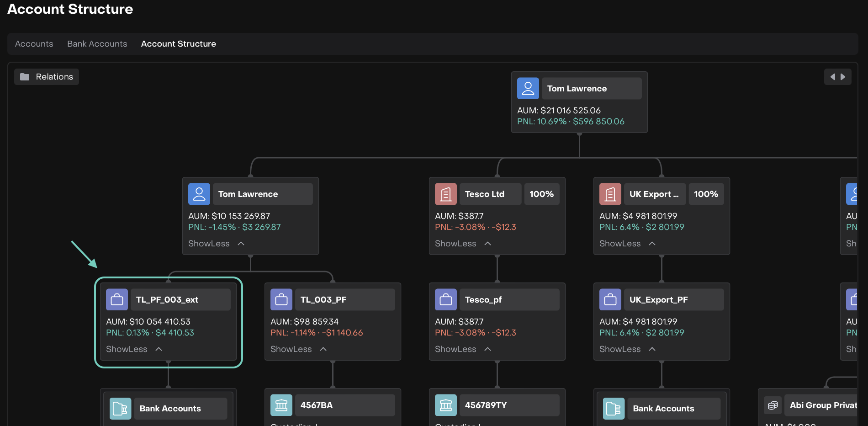This screenshot has height=426, width=868.
Task: Collapse the second-level Tom Lawrence node with ShowLess
Action: click(216, 244)
